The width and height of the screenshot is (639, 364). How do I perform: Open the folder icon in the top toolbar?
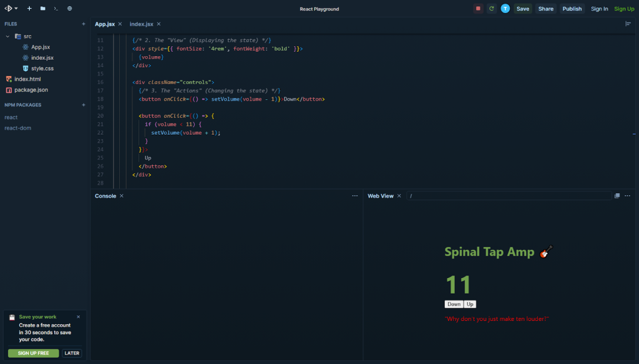click(42, 8)
